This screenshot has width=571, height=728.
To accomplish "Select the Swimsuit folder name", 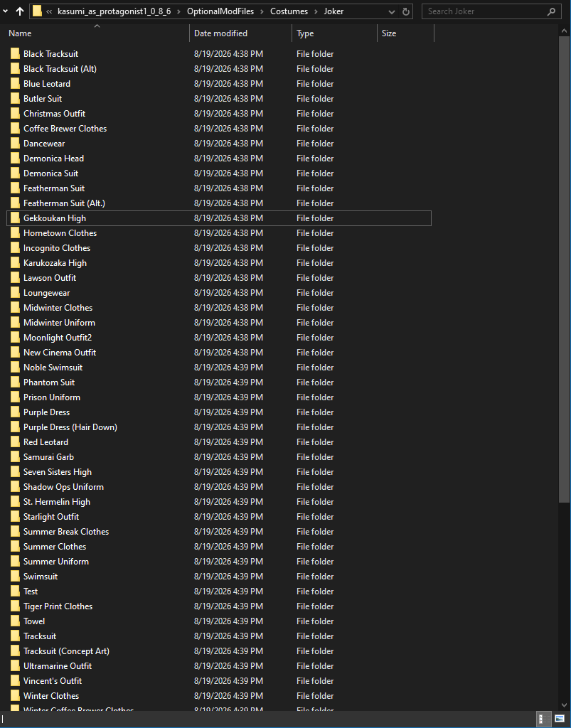I will click(41, 576).
